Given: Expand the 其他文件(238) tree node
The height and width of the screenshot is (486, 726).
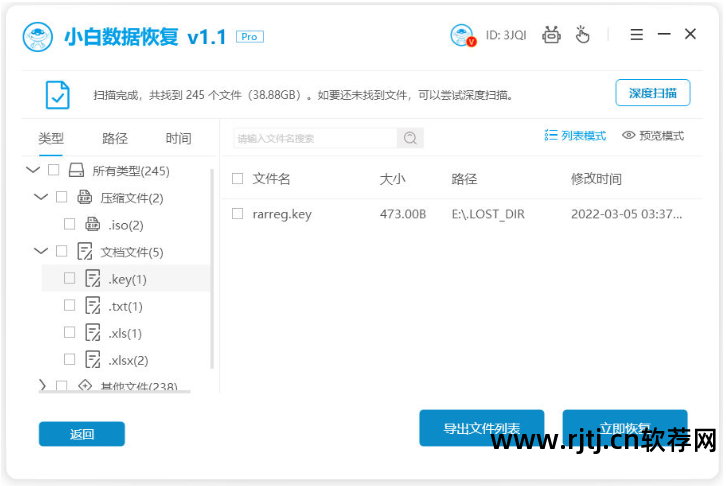Looking at the screenshot, I should (x=42, y=385).
